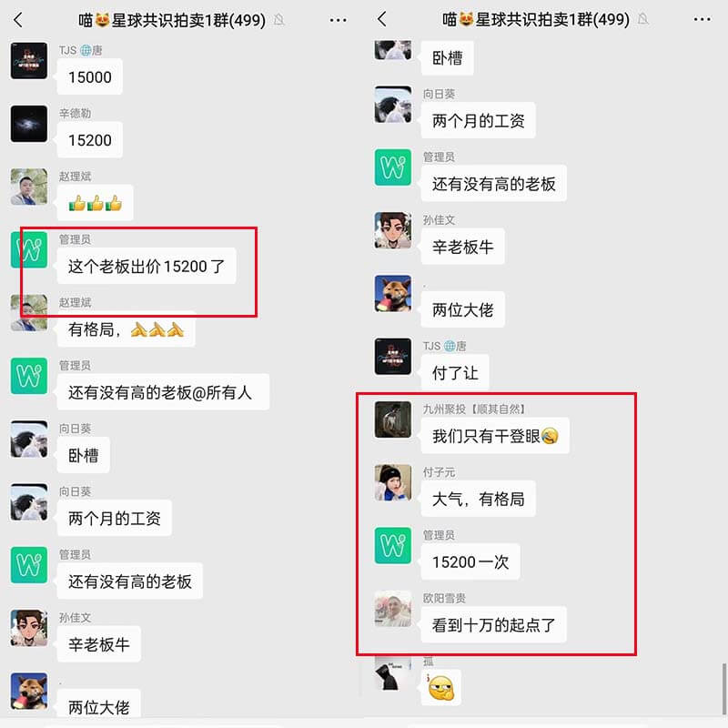Open 九州聚投's avatar beside 我们只有干登眼

(393, 420)
